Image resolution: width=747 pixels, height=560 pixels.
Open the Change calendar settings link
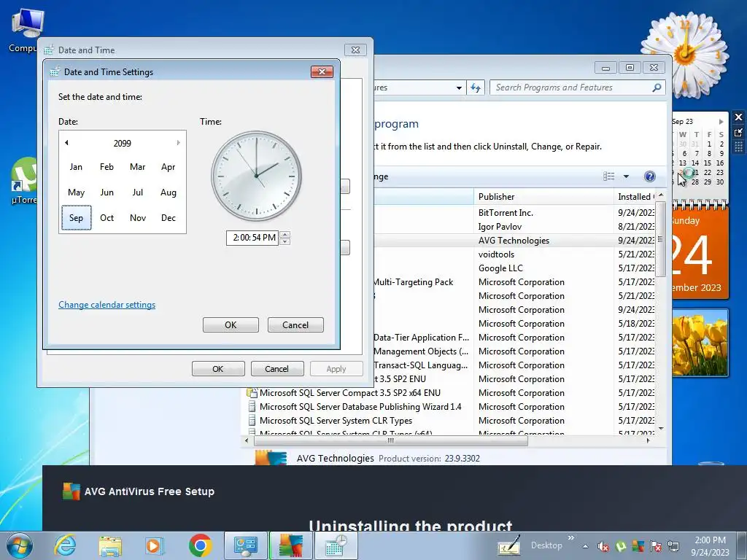107,305
